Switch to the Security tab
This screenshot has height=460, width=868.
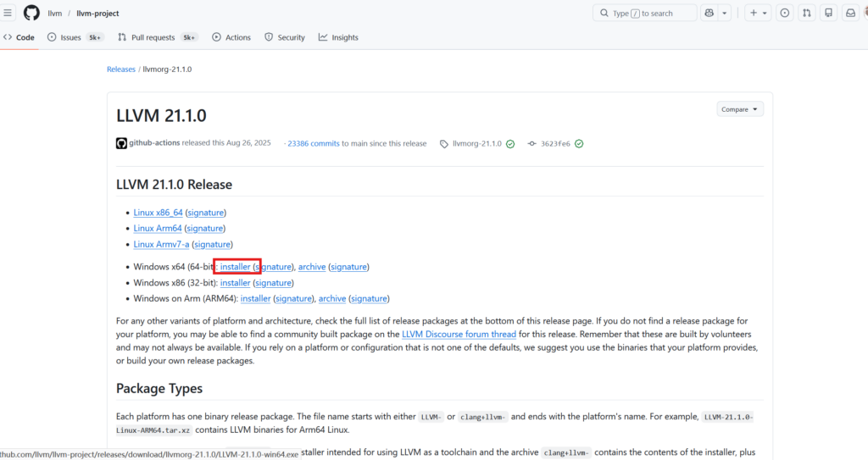[285, 37]
